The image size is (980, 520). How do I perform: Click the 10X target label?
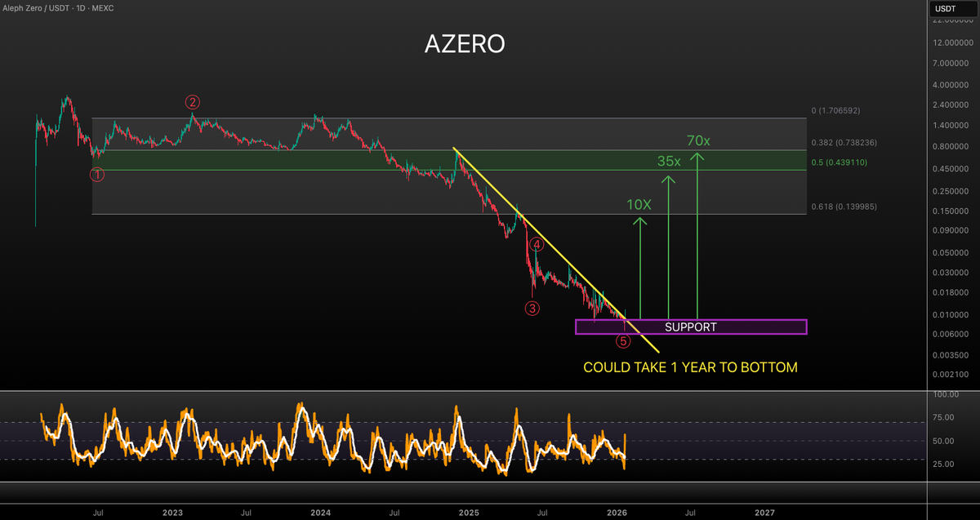pos(639,205)
